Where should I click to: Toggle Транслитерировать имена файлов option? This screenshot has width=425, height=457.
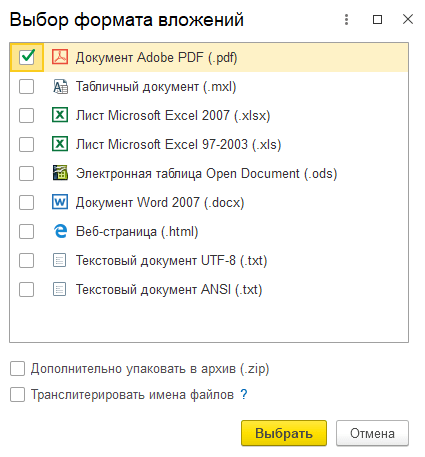[x=17, y=395]
